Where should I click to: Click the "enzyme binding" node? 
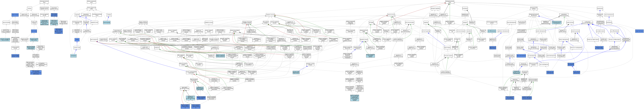[x=7, y=23]
